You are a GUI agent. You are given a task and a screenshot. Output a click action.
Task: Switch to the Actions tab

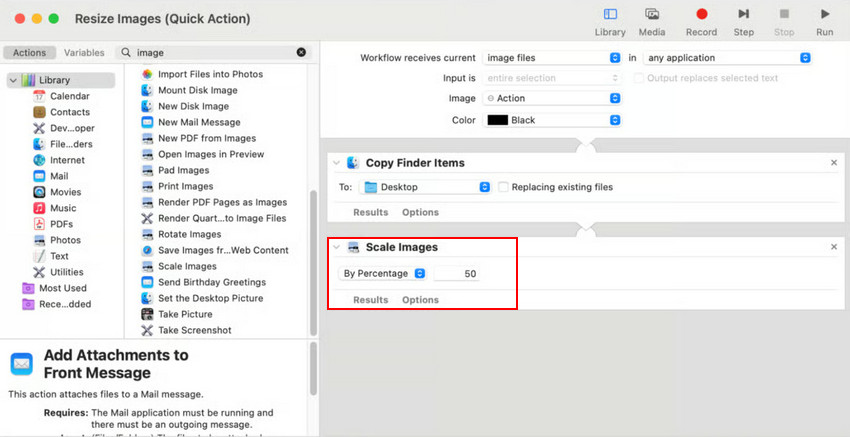[x=29, y=53]
